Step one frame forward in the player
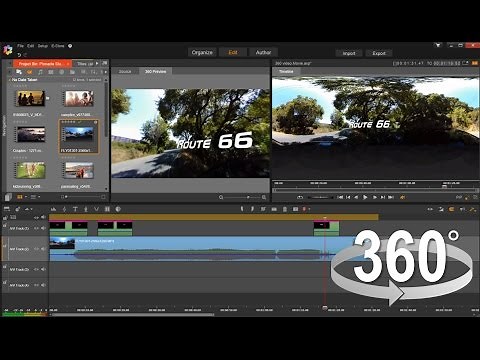The height and width of the screenshot is (360, 480). click(374, 197)
